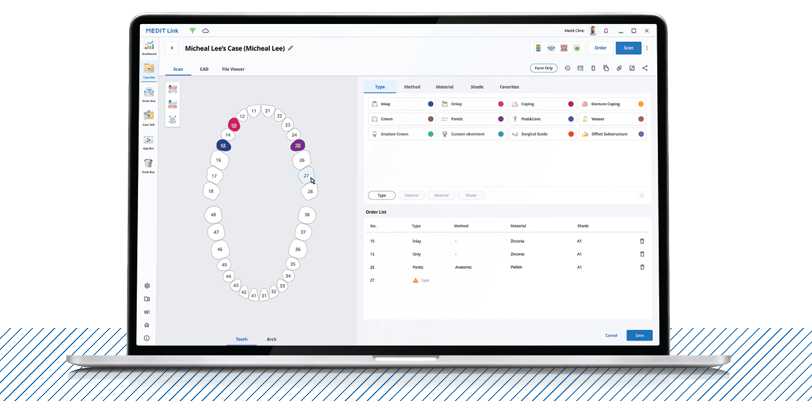Delete order row 15 with trash icon

[x=642, y=241]
